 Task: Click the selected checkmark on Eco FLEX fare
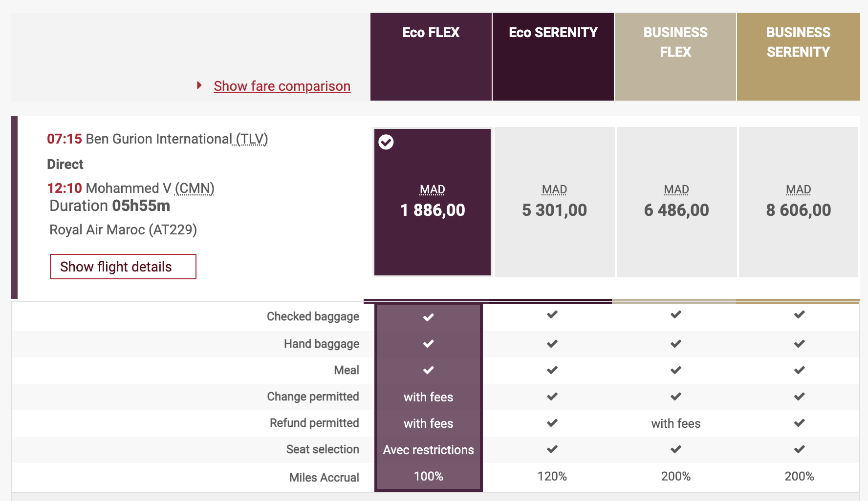tap(386, 142)
